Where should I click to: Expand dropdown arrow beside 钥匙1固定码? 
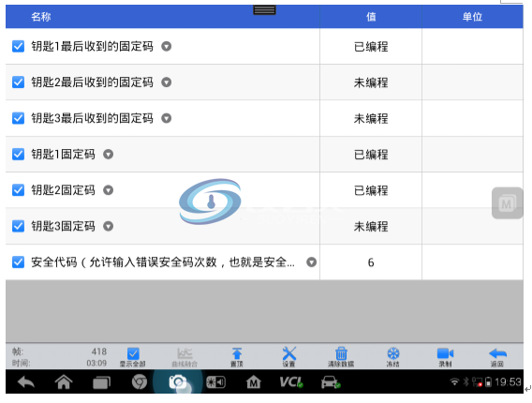click(x=109, y=155)
